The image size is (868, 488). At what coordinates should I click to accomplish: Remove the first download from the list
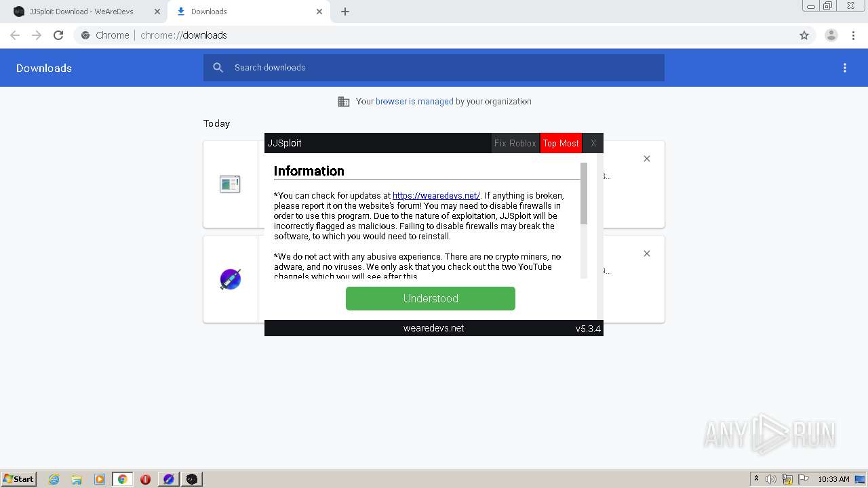coord(647,159)
